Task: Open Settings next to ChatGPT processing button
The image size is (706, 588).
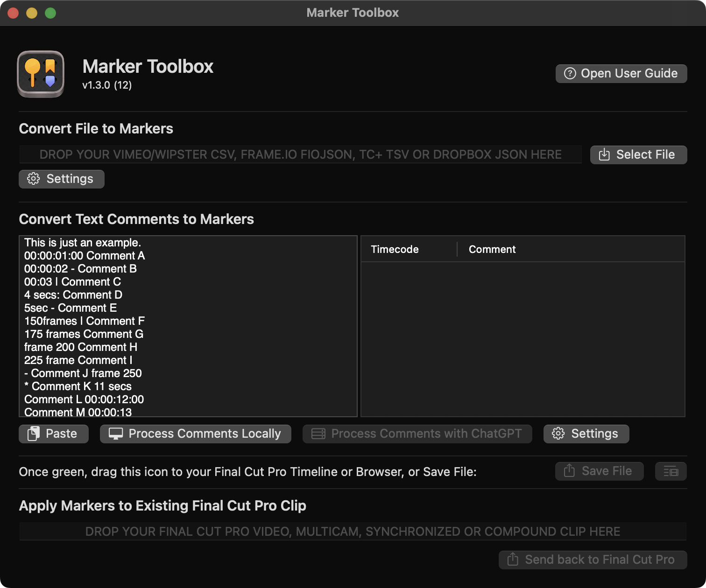Action: coord(586,434)
